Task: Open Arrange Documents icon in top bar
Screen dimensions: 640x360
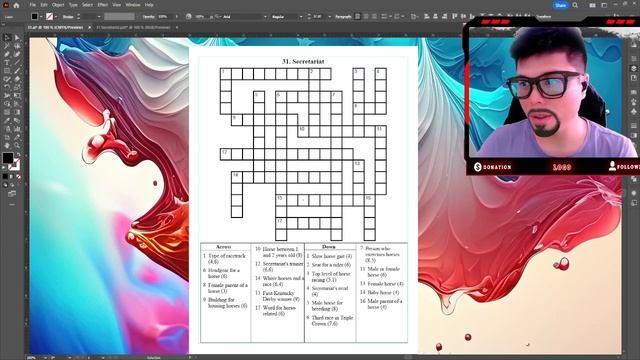Action: click(x=592, y=5)
